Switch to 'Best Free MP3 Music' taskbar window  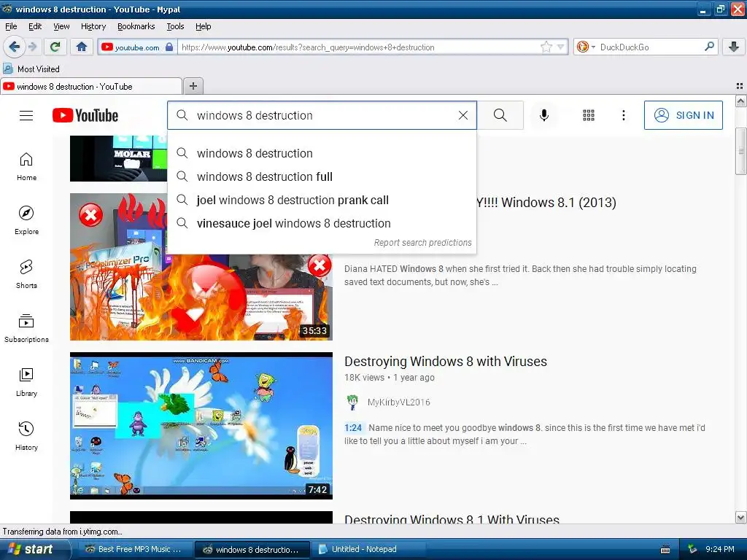coord(134,549)
